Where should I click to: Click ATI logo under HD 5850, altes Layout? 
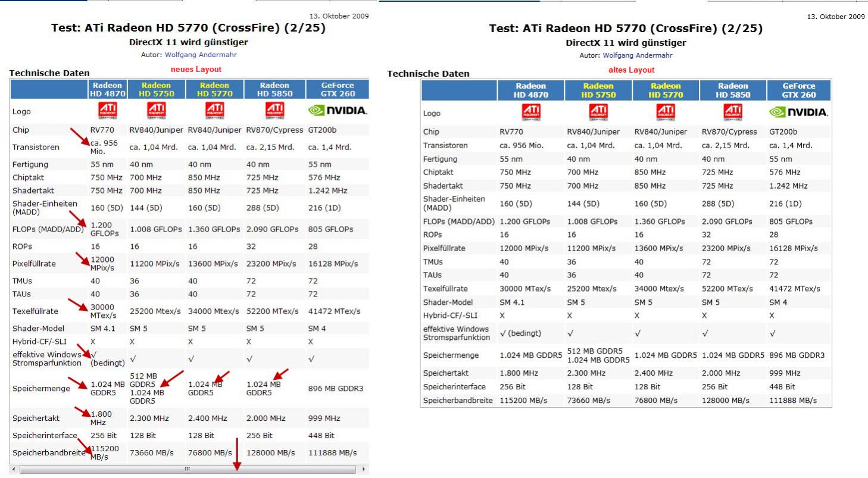pyautogui.click(x=733, y=112)
